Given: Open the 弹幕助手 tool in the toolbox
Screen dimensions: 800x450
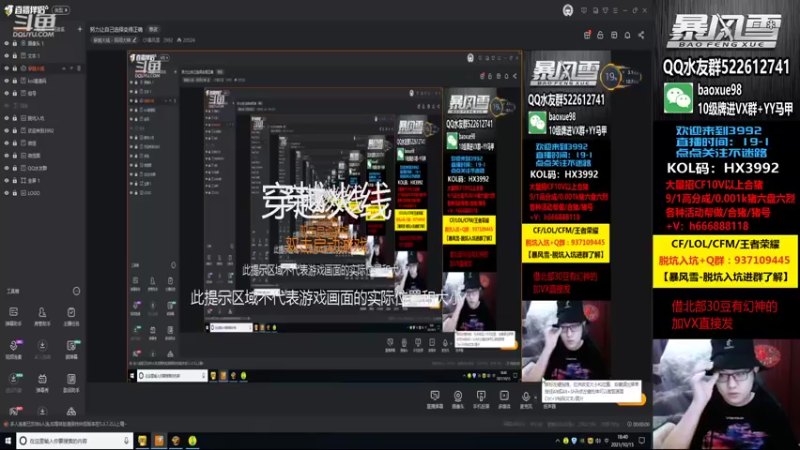Looking at the screenshot, I should pyautogui.click(x=14, y=316).
